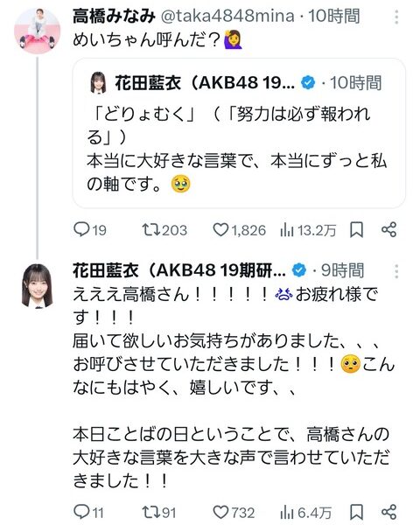This screenshot has height=525, width=420.
Task: View analytics showing 13.2万 views
Action: click(287, 230)
